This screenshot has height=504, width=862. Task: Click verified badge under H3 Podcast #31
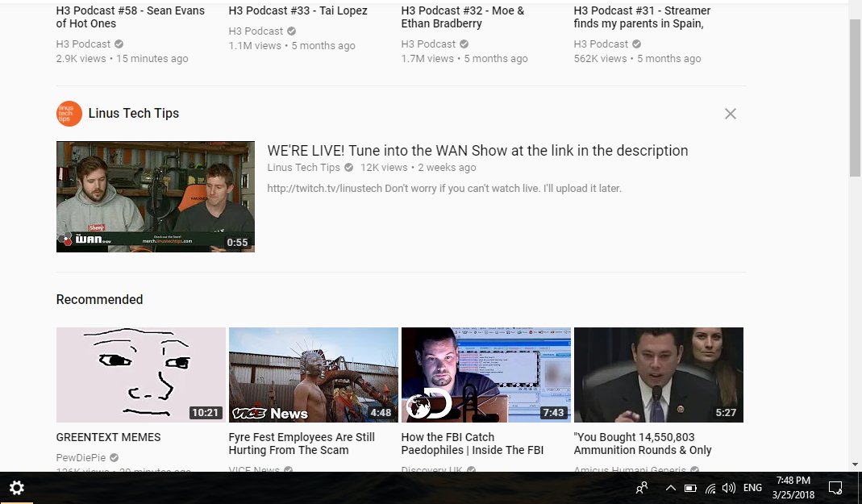636,44
